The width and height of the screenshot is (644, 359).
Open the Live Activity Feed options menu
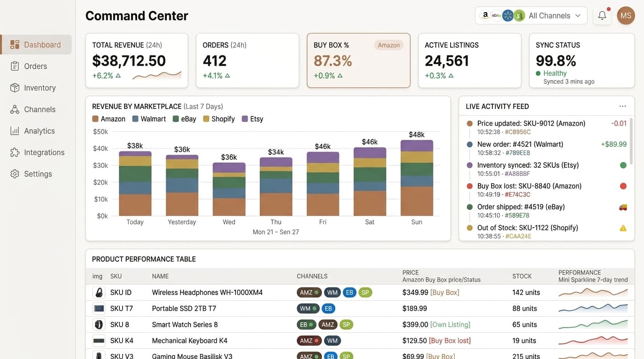622,106
